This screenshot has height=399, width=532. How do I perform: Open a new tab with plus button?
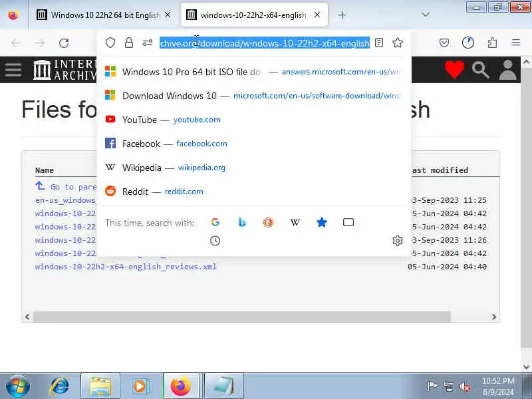[x=342, y=15]
